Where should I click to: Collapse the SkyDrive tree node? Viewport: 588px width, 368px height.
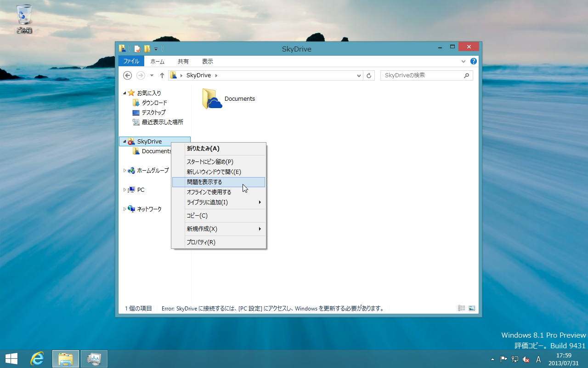click(x=124, y=141)
